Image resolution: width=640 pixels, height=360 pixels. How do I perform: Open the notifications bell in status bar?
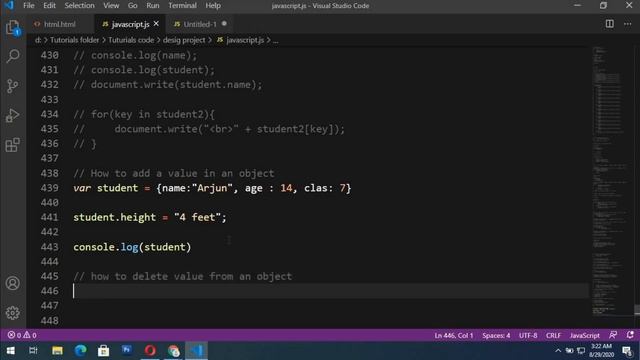coord(630,335)
